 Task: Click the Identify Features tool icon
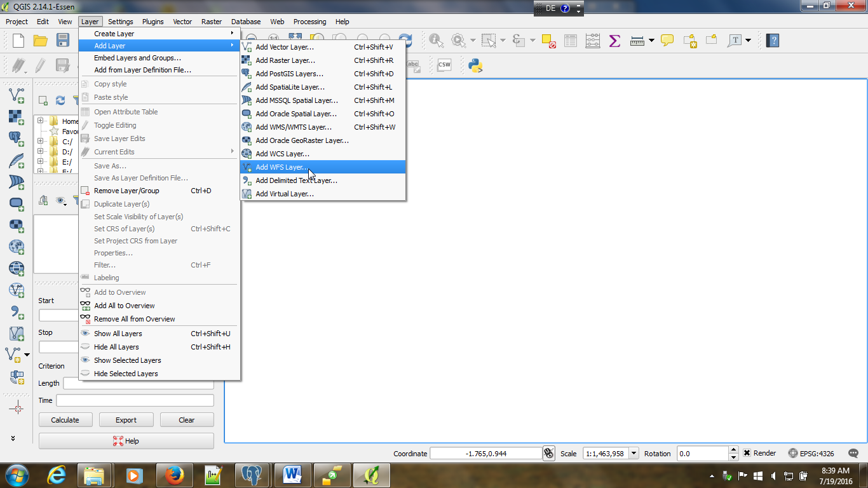[437, 41]
